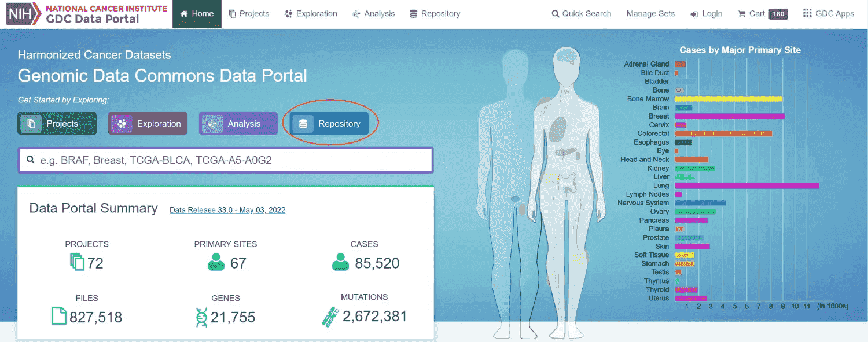Open Data Release 33.0 link

(x=227, y=210)
